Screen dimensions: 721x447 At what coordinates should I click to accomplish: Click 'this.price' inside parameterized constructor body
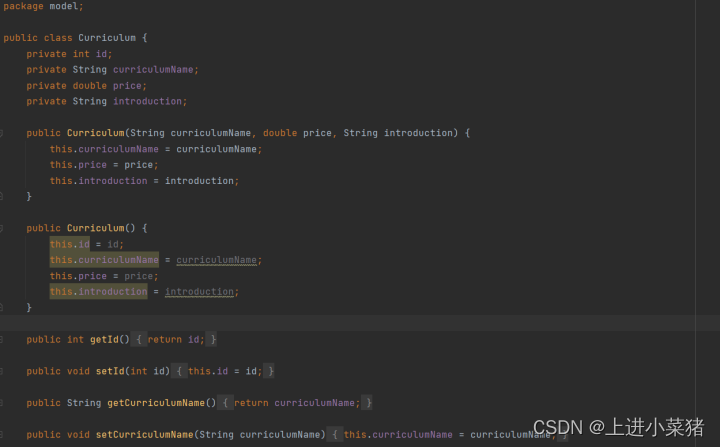tap(78, 165)
